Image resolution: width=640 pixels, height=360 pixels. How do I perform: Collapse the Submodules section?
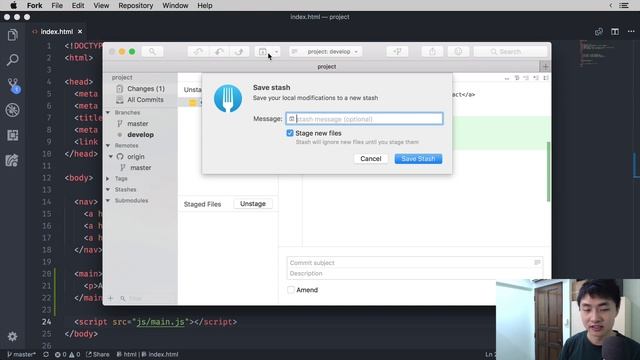(108, 200)
